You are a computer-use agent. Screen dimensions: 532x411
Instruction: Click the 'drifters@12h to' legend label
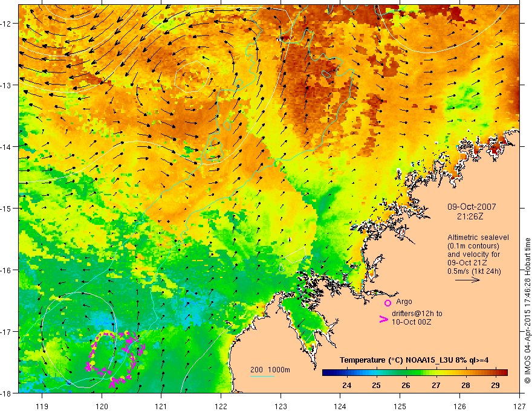click(x=417, y=314)
